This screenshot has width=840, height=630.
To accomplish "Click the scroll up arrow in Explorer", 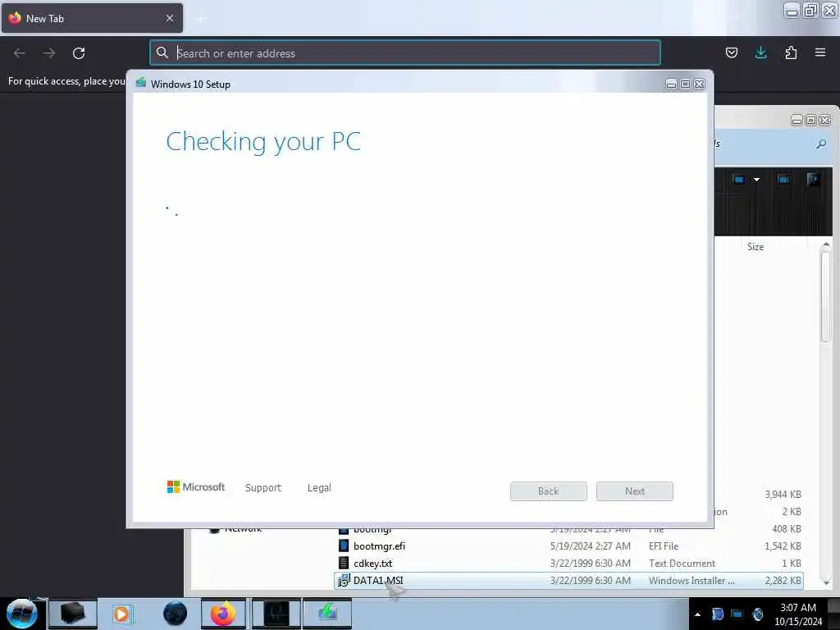I will (x=826, y=245).
